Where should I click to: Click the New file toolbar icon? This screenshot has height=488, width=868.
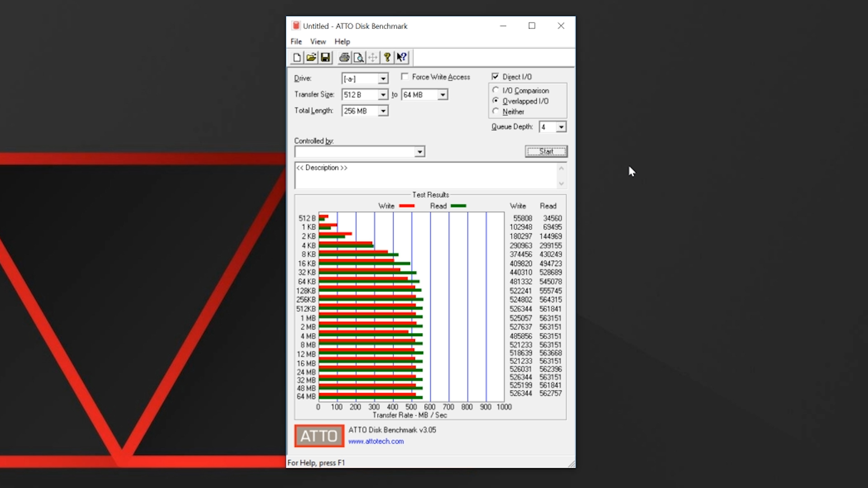(297, 57)
